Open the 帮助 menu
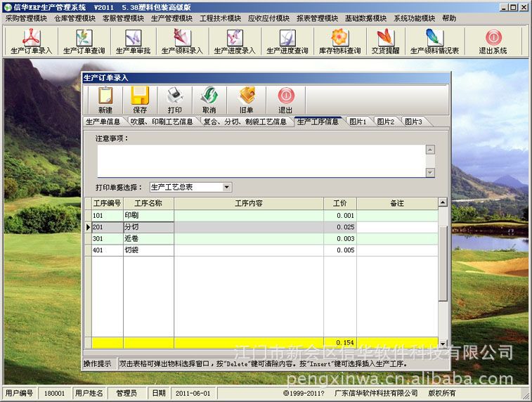 click(449, 18)
